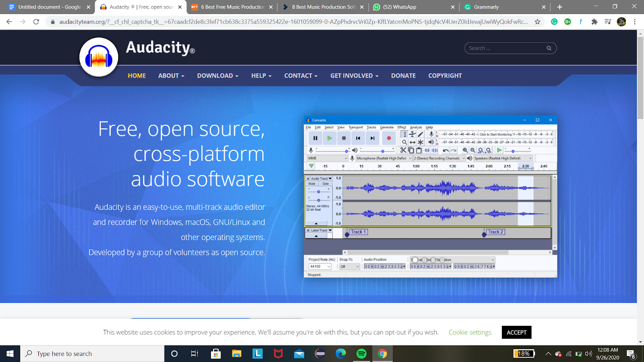The height and width of the screenshot is (362, 644).
Task: Switch to the WhatsApp browser tab
Action: (x=415, y=7)
